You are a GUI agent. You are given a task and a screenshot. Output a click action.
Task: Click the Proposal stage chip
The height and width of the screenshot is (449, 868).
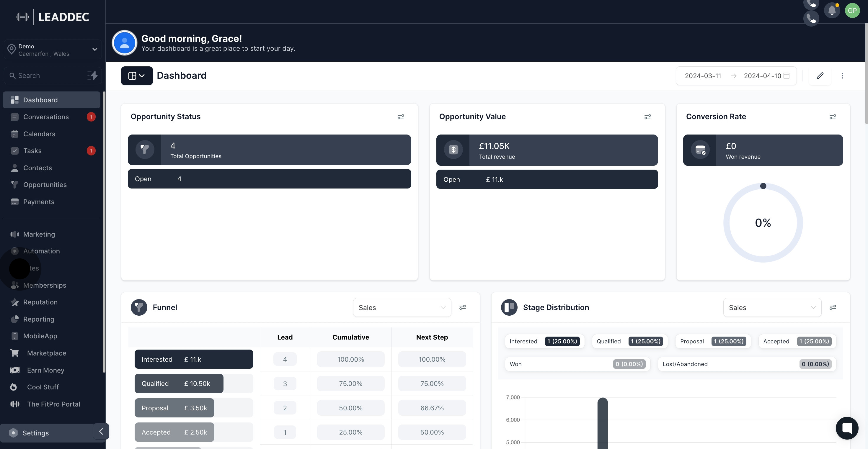coord(713,341)
